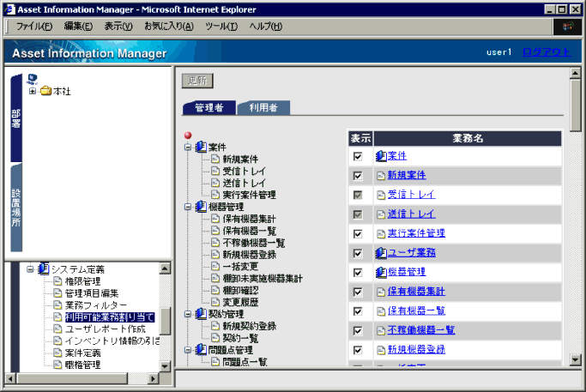Click the red ball root icon

pyautogui.click(x=188, y=136)
